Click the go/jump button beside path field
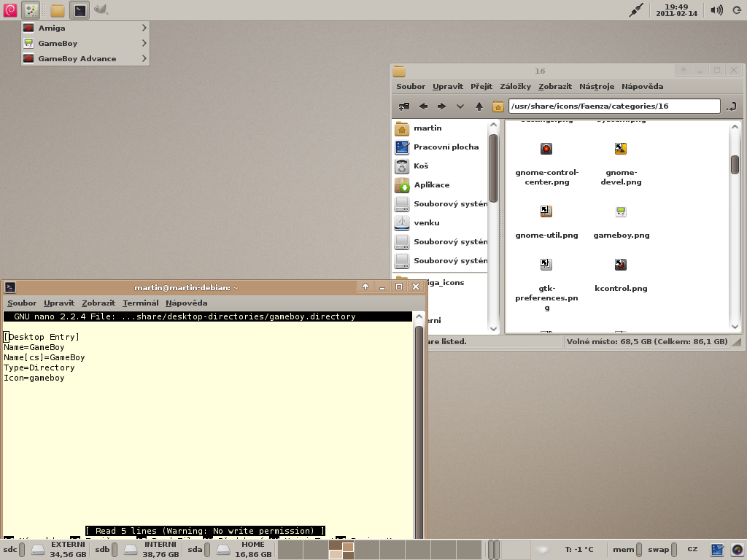 click(x=731, y=106)
